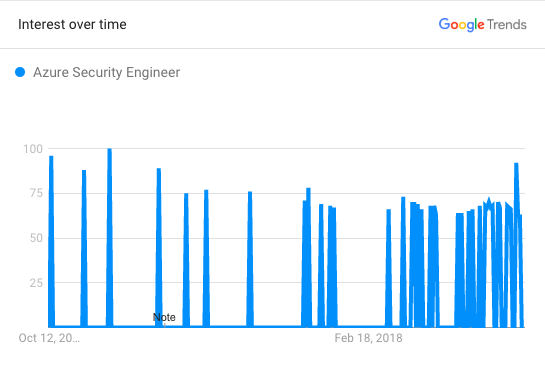Click the baseline line between spikes
The image size is (545, 370).
tap(275, 326)
